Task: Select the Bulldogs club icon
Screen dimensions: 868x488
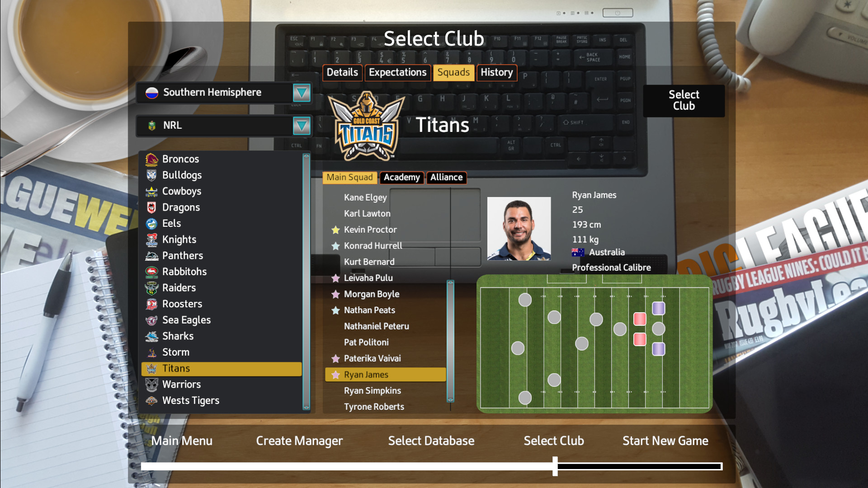Action: (151, 175)
